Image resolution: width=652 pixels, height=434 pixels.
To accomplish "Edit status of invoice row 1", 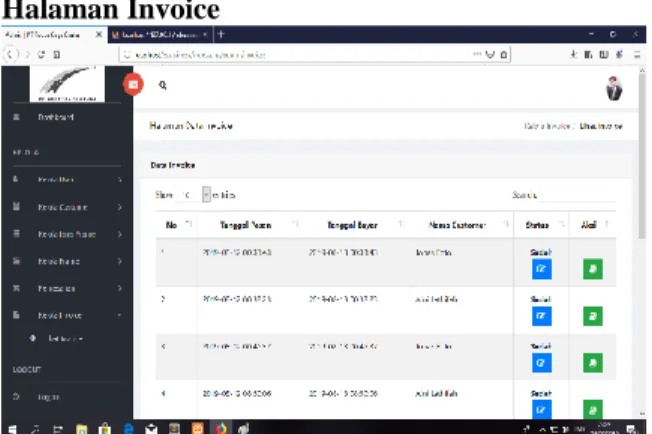I will (541, 269).
